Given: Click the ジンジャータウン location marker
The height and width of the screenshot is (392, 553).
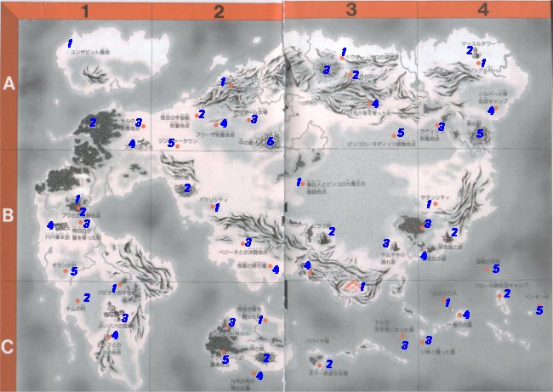Looking at the screenshot, I should (x=178, y=146).
